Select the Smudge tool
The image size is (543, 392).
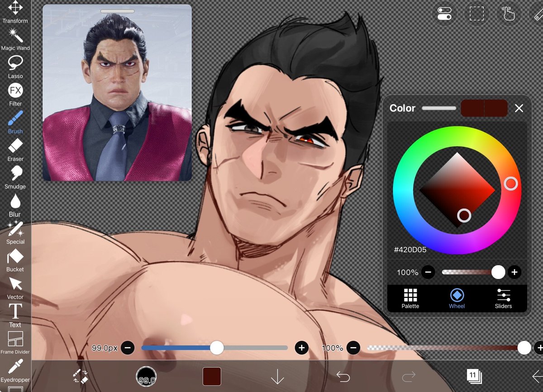[x=15, y=178]
